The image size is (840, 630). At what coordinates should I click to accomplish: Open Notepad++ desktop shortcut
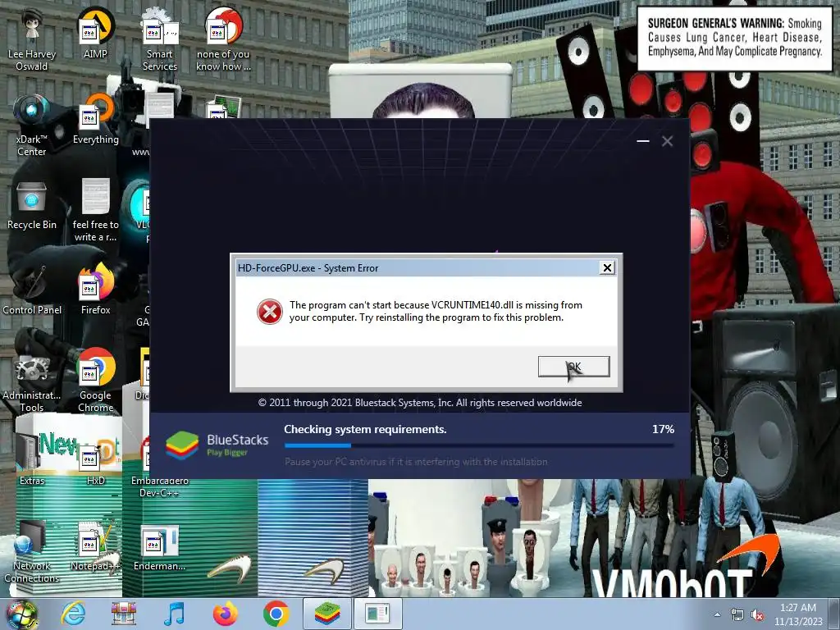pos(95,546)
